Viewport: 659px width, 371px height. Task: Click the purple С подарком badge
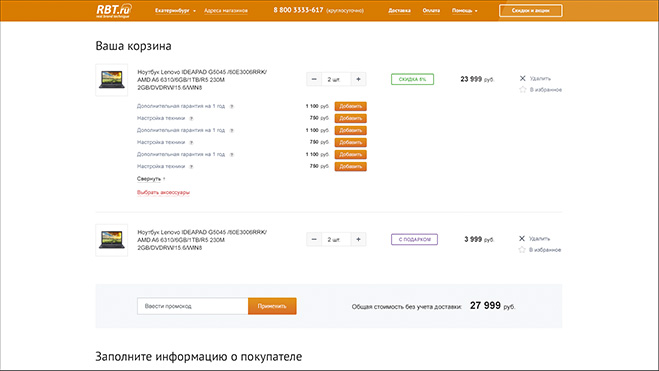pyautogui.click(x=414, y=239)
